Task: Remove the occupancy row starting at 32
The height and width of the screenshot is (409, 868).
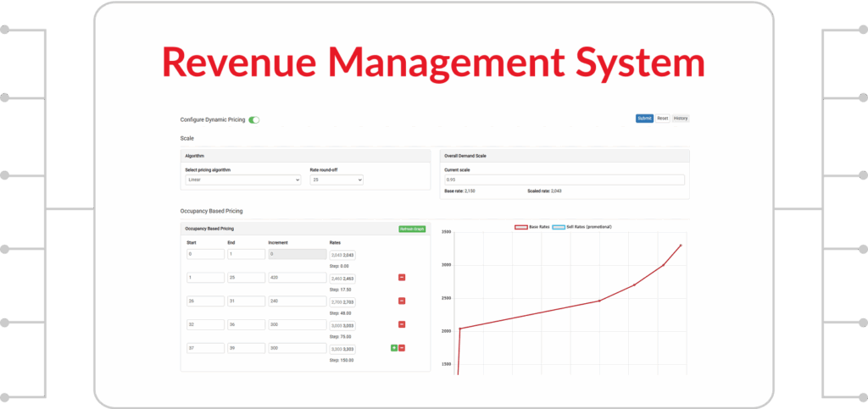Action: click(x=402, y=324)
